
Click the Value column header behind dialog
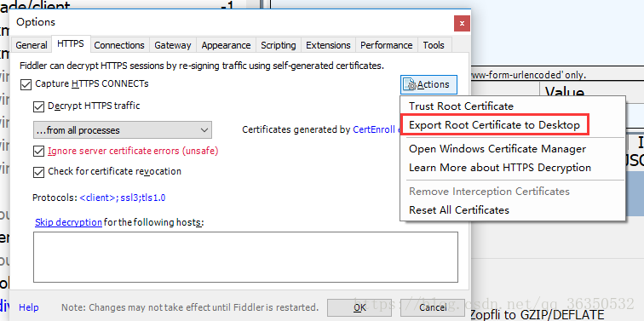[x=564, y=92]
